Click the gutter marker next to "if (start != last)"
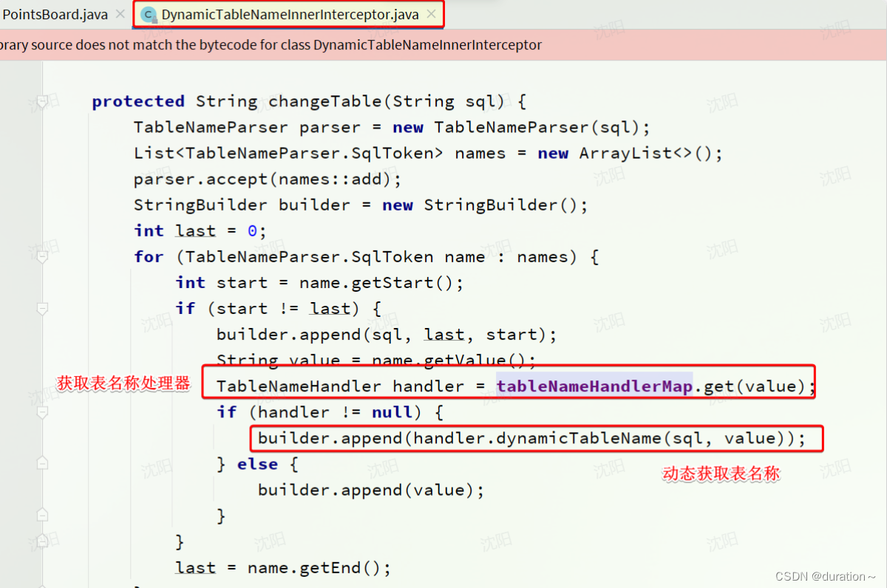Viewport: 887px width, 588px height. [x=42, y=308]
